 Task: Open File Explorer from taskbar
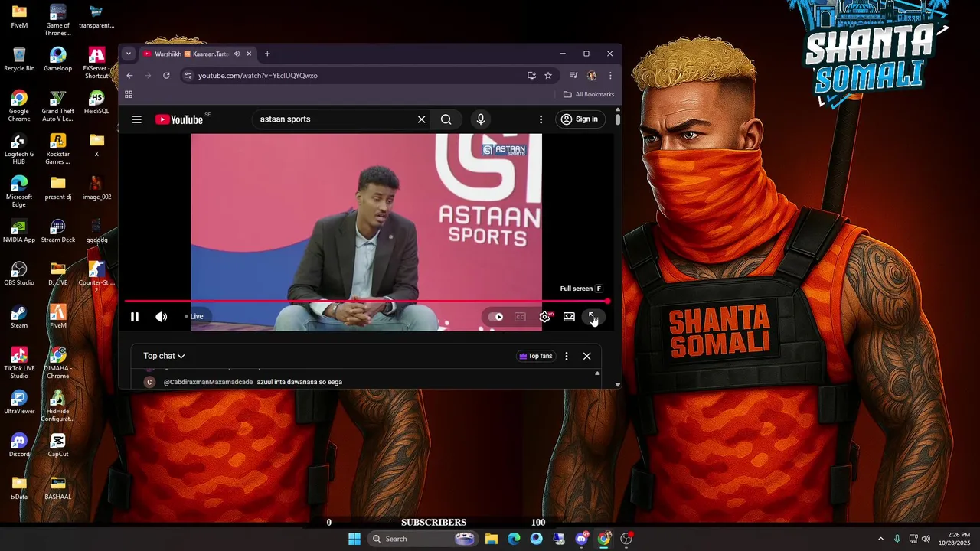[x=492, y=539]
